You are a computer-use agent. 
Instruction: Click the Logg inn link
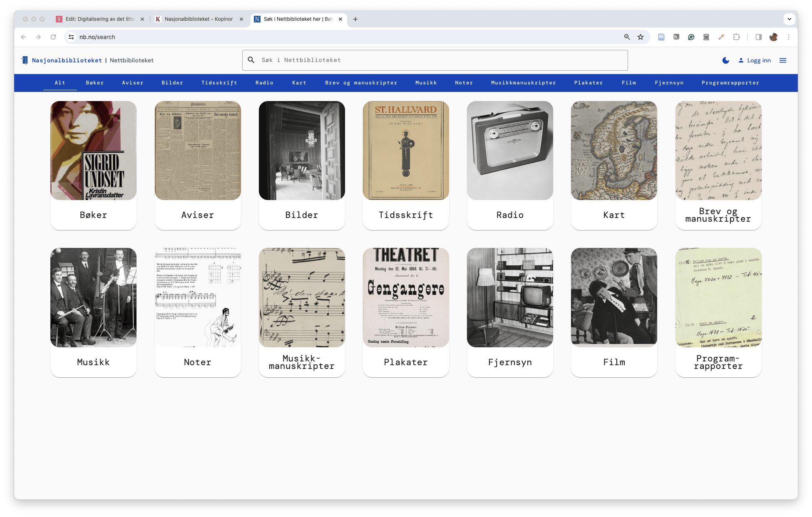755,60
